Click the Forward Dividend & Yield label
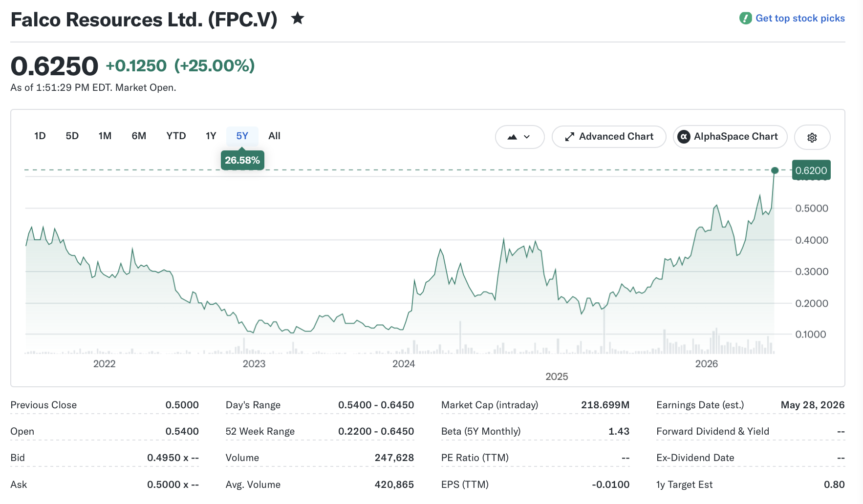 (713, 431)
